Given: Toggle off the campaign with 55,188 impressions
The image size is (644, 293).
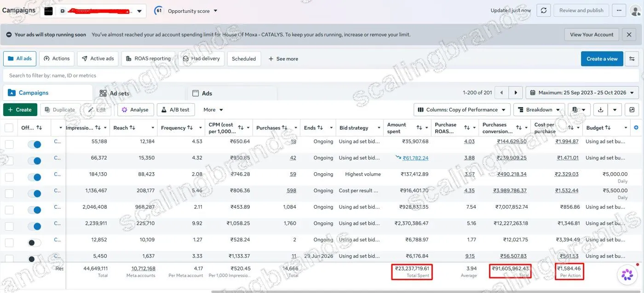Looking at the screenshot, I should [x=34, y=144].
